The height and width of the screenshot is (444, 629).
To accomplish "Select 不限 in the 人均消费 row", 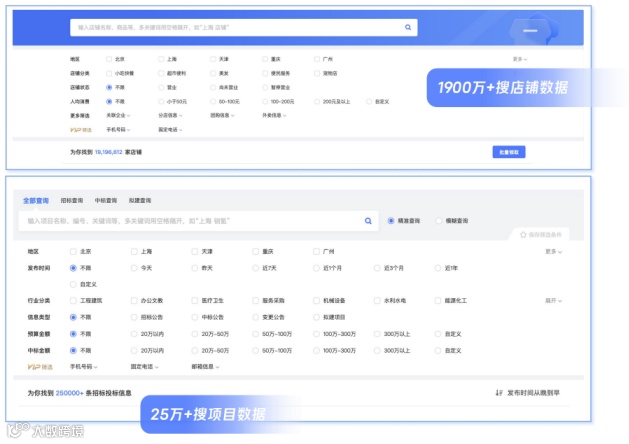I will [x=109, y=101].
